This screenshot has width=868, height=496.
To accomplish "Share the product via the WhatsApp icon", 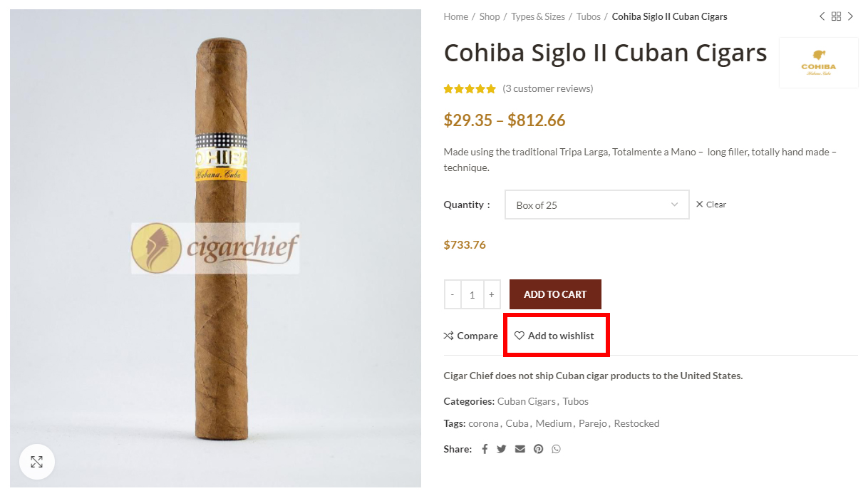I will click(x=556, y=449).
